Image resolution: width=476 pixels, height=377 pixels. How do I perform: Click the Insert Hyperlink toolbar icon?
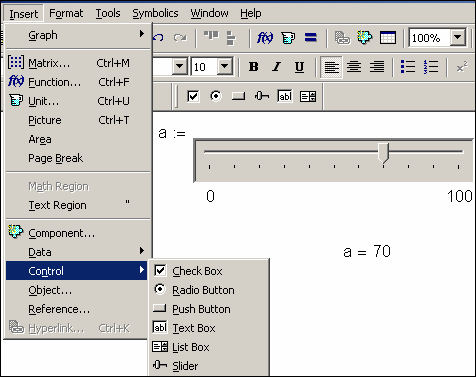point(342,38)
